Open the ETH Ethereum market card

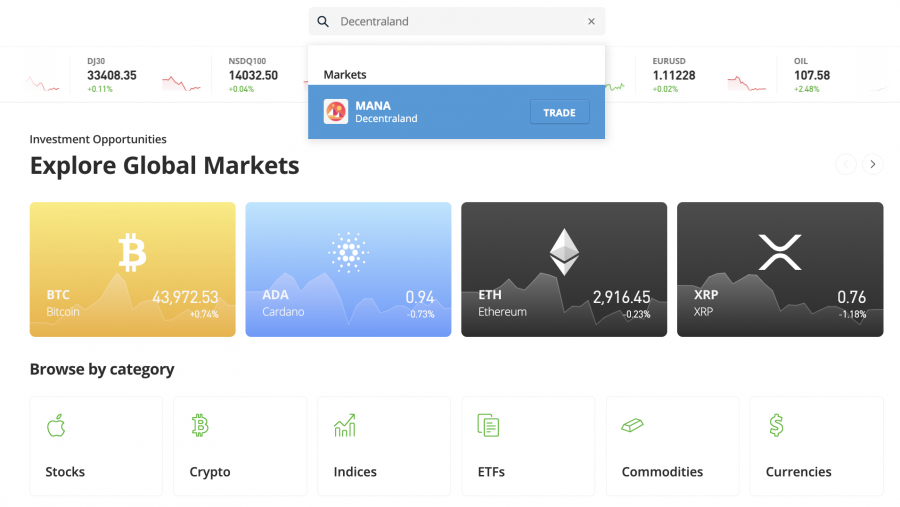tap(564, 269)
